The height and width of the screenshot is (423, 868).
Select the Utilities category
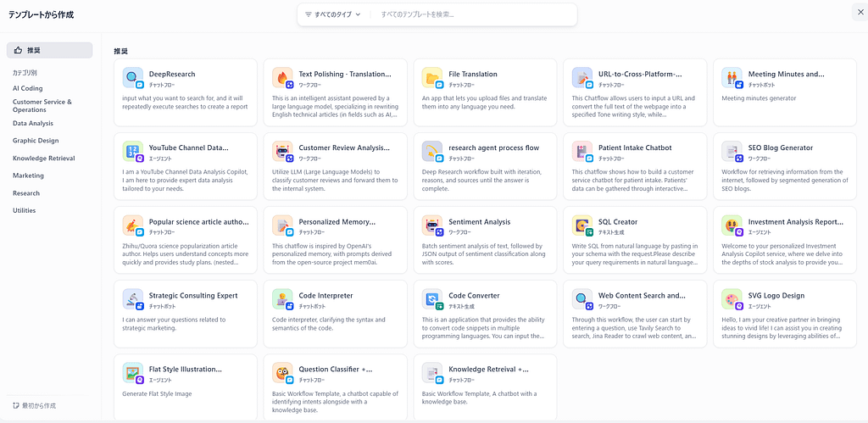(x=25, y=210)
